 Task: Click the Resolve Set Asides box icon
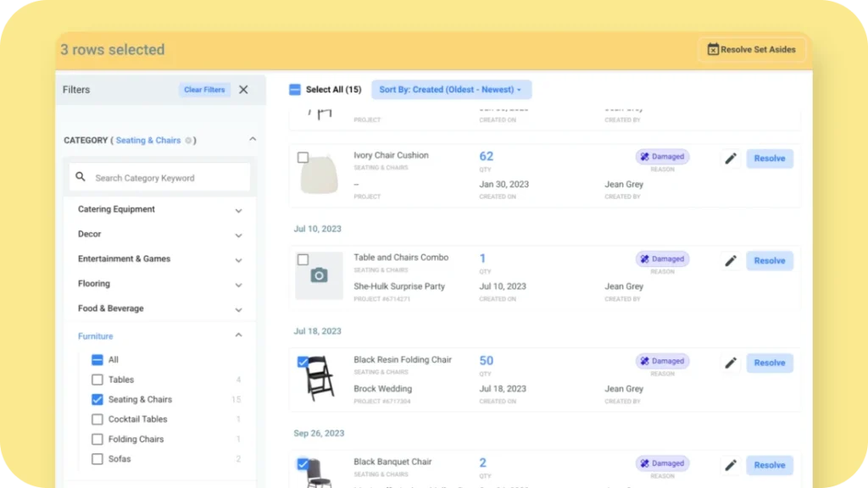click(x=713, y=49)
